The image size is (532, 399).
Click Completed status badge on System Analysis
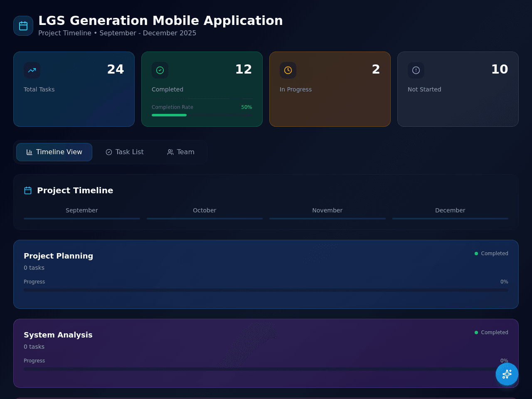(491, 332)
